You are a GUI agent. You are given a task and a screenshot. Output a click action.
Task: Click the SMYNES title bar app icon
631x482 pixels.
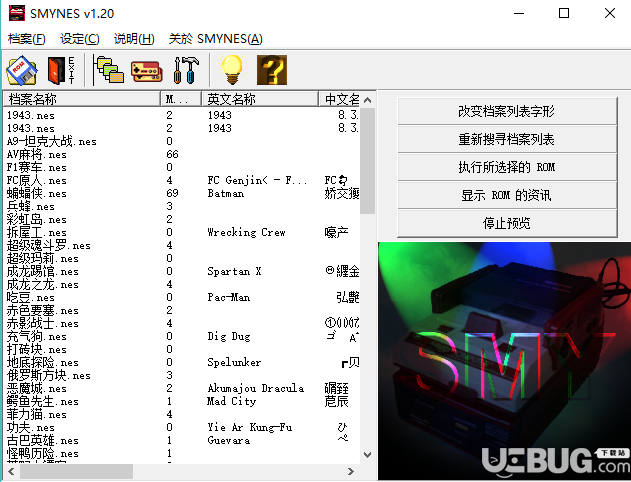coord(17,13)
